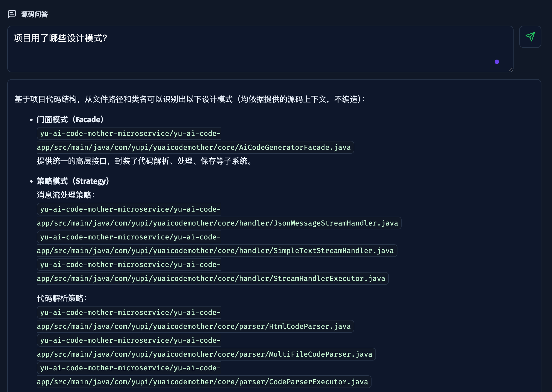Click the intro sentence starting 基于项目代码结构
The height and width of the screenshot is (392, 552).
[189, 99]
